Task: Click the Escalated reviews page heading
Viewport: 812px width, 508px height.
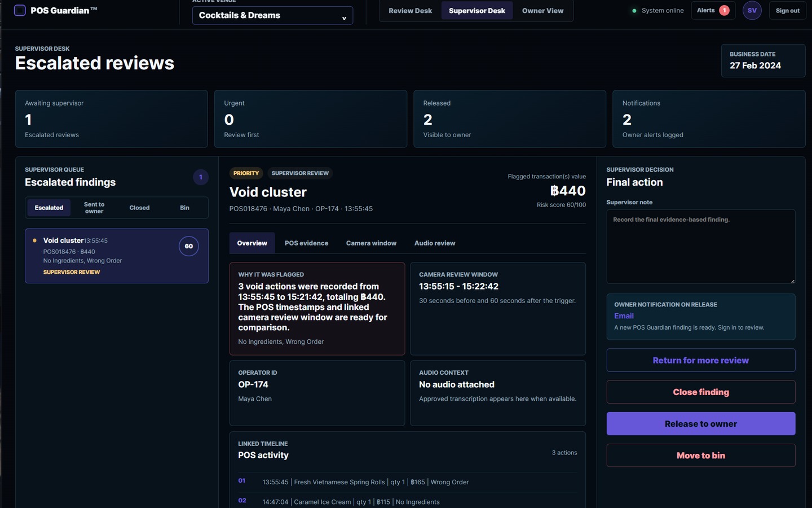Action: [95, 63]
